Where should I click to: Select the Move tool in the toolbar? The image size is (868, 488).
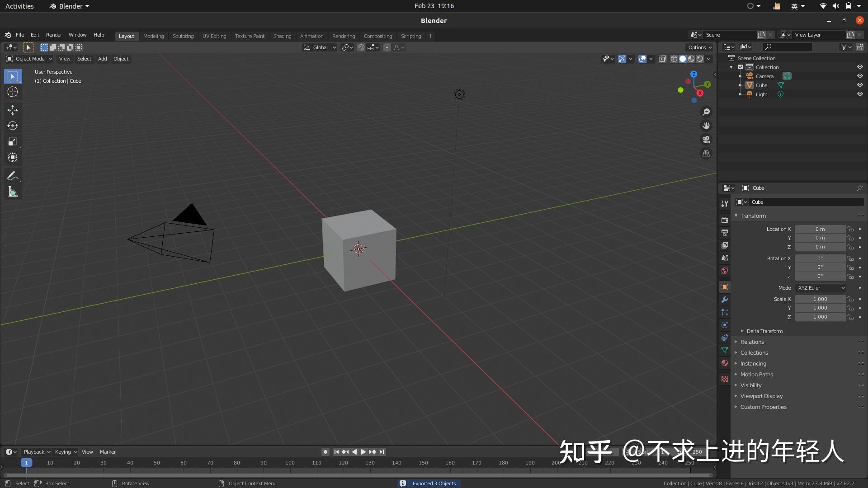tap(12, 110)
